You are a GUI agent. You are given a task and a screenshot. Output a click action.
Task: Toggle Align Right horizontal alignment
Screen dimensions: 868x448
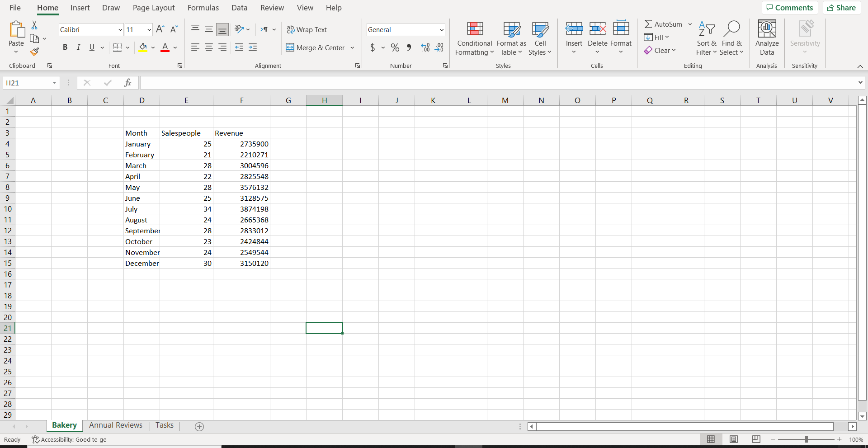point(222,47)
